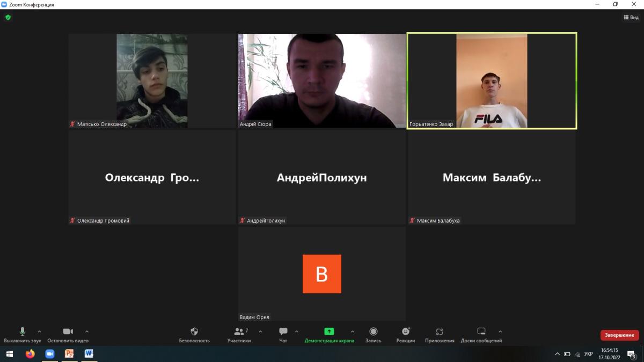
Task: Open the Security (Безопасность) shield icon
Action: (194, 332)
